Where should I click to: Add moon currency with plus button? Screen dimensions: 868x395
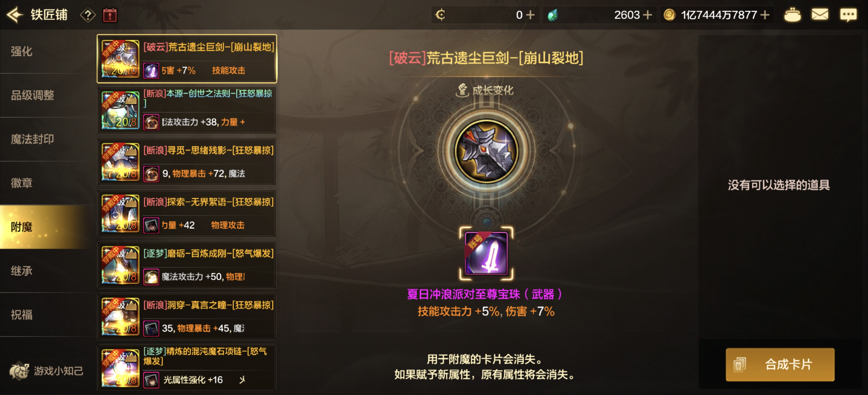pos(530,15)
